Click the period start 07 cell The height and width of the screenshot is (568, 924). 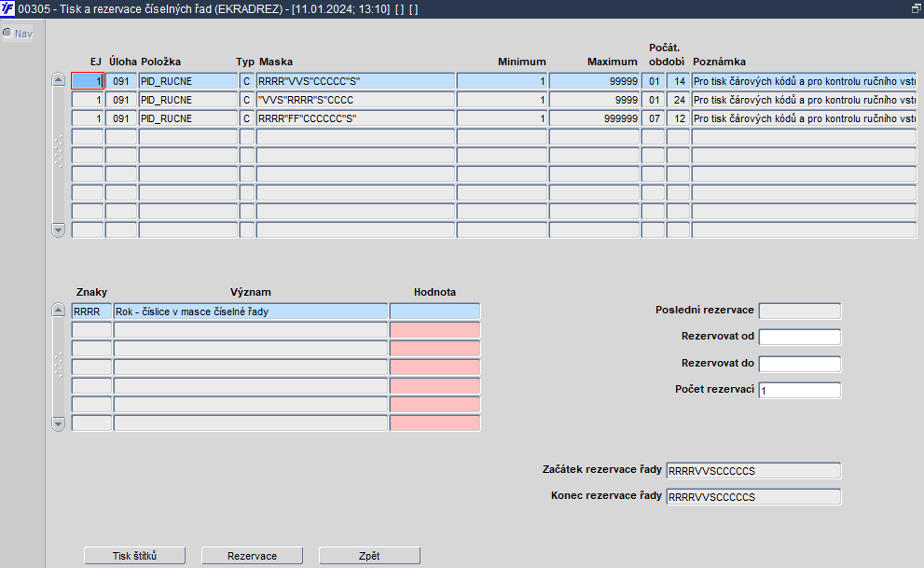click(653, 118)
